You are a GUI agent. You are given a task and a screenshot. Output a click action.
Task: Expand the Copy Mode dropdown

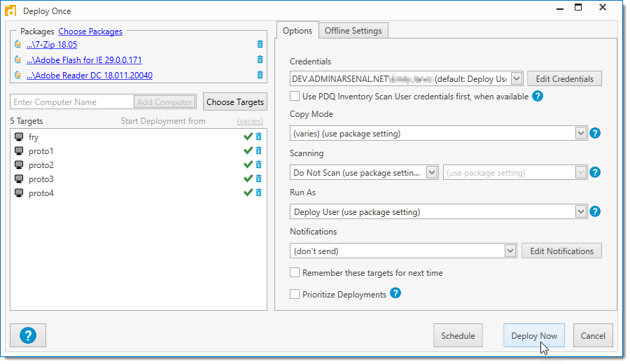pyautogui.click(x=580, y=133)
